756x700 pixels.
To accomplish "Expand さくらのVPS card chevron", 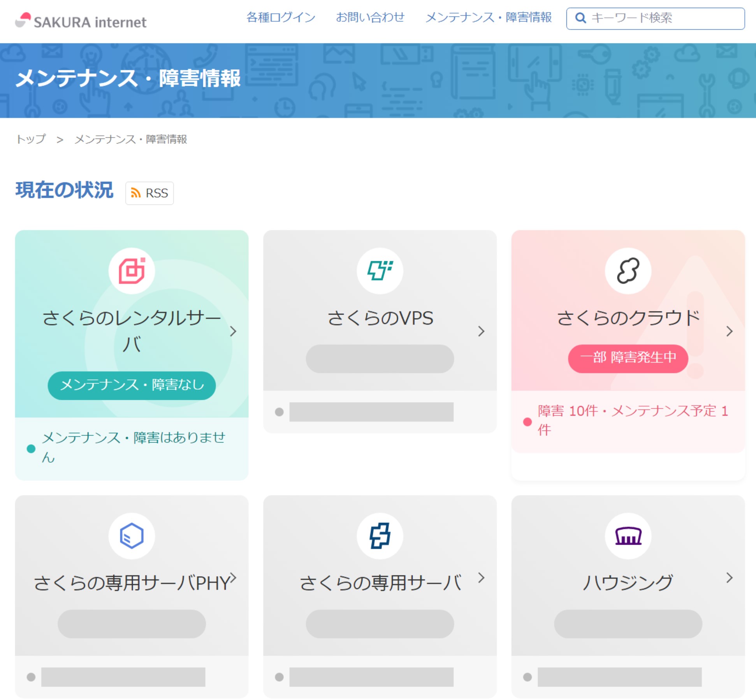I will [481, 331].
